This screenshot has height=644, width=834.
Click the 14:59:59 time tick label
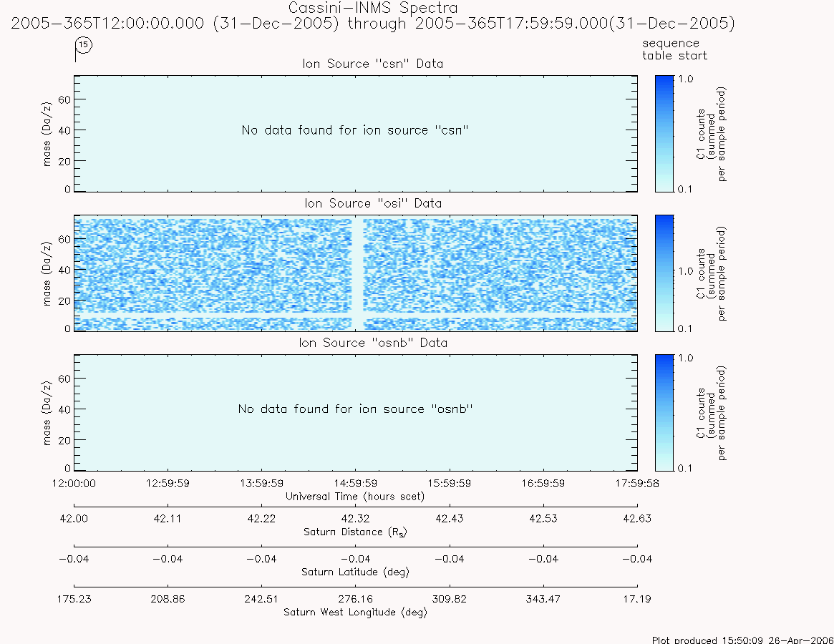[355, 484]
